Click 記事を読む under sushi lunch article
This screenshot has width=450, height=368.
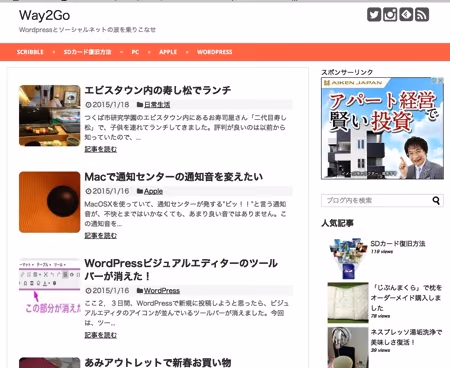(100, 149)
